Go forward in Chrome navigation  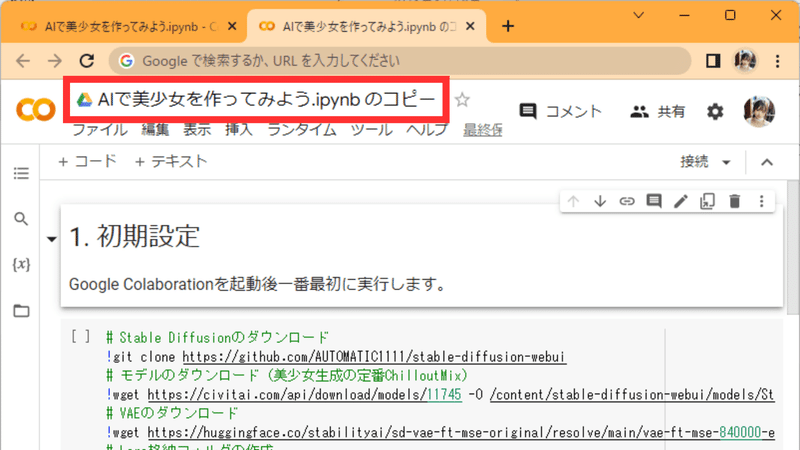(x=55, y=61)
